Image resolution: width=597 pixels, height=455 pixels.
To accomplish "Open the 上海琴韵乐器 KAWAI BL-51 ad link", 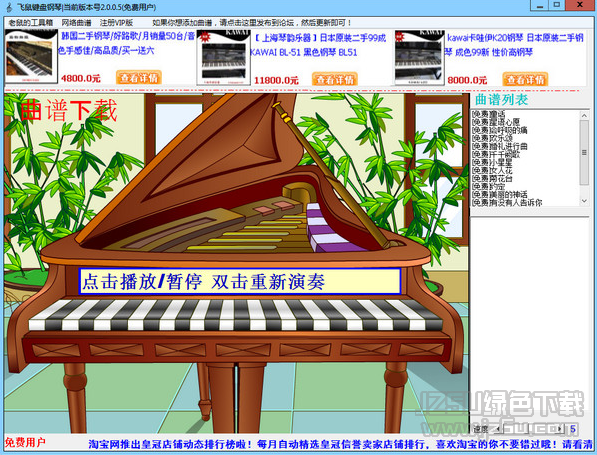I will (x=318, y=45).
